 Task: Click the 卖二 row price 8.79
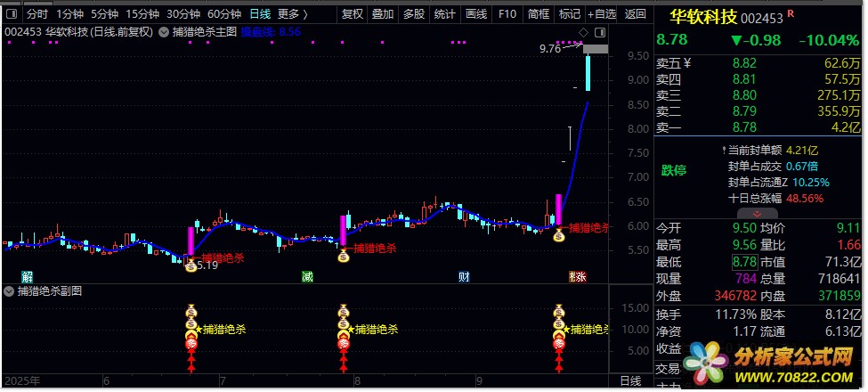click(x=744, y=111)
